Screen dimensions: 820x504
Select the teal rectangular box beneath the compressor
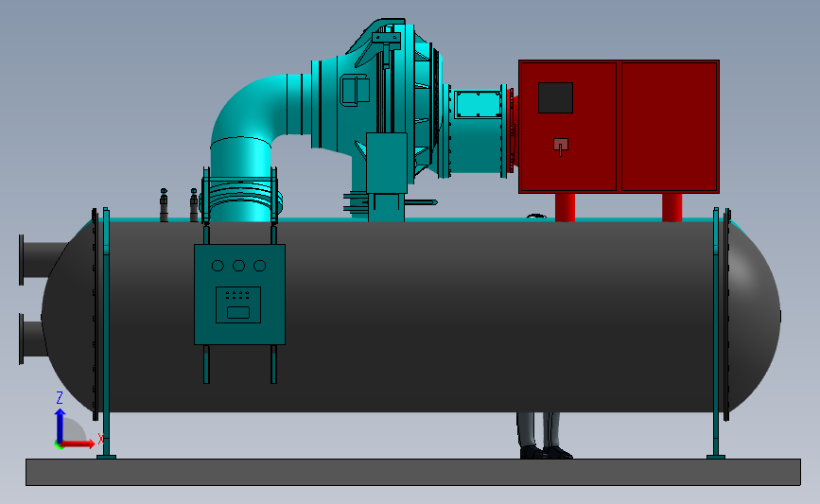click(387, 164)
